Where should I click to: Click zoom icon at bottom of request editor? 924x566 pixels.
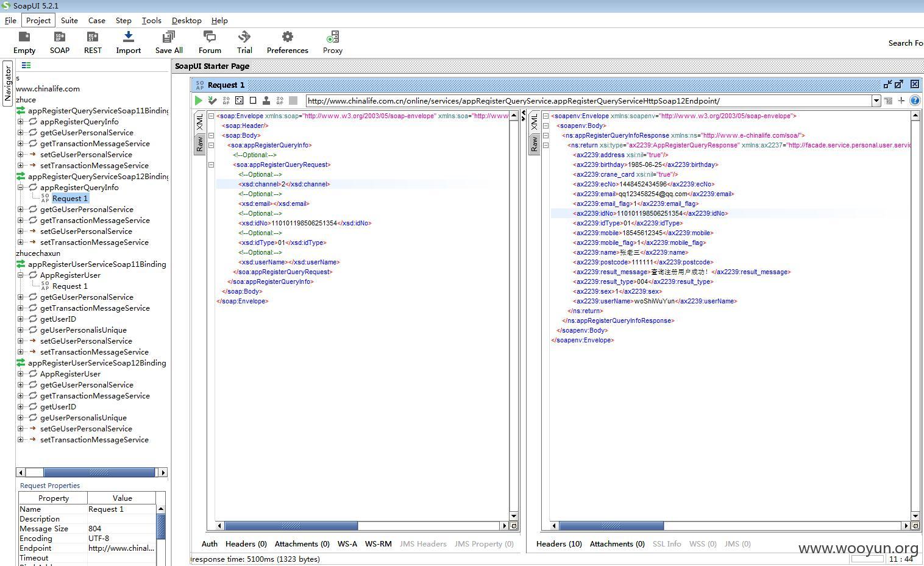(x=514, y=526)
